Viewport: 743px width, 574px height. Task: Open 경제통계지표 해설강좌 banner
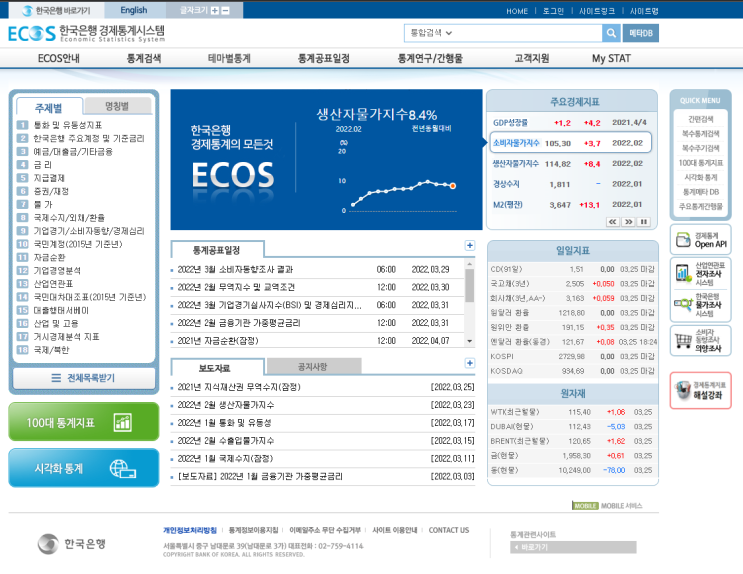pos(700,391)
